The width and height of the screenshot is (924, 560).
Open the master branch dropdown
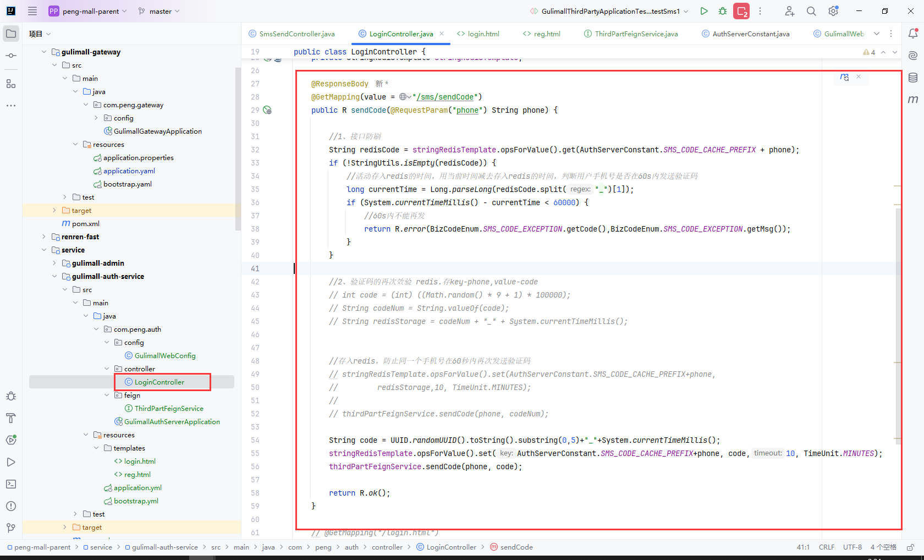159,11
